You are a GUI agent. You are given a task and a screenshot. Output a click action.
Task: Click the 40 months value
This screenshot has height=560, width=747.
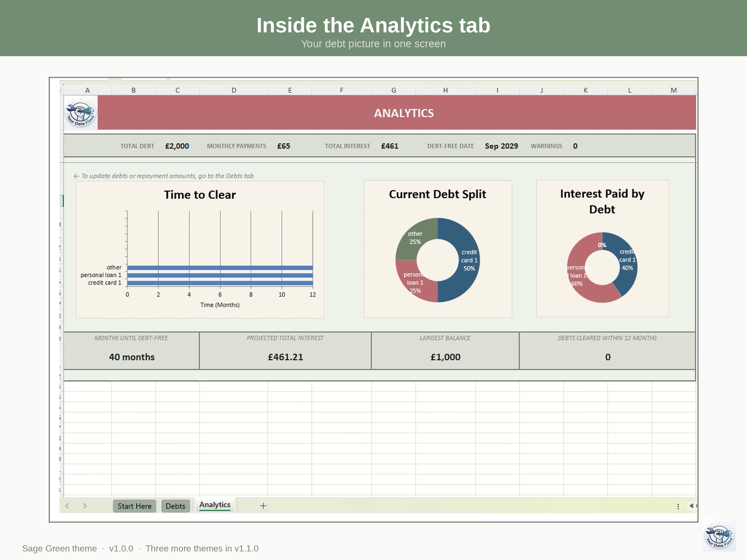click(132, 357)
